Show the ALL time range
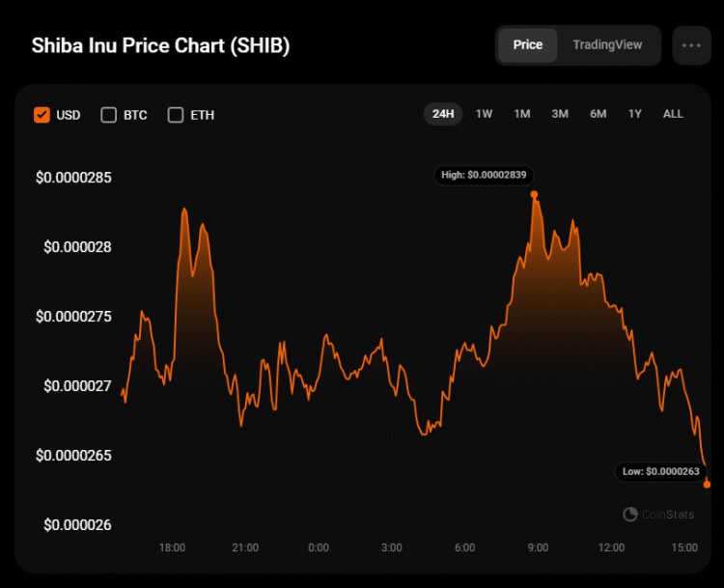This screenshot has width=724, height=588. [x=673, y=114]
